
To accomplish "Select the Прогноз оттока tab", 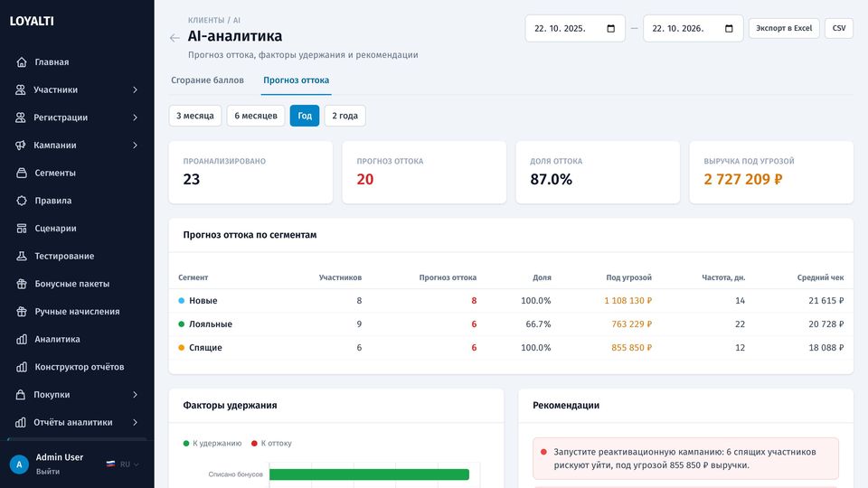I will click(297, 80).
